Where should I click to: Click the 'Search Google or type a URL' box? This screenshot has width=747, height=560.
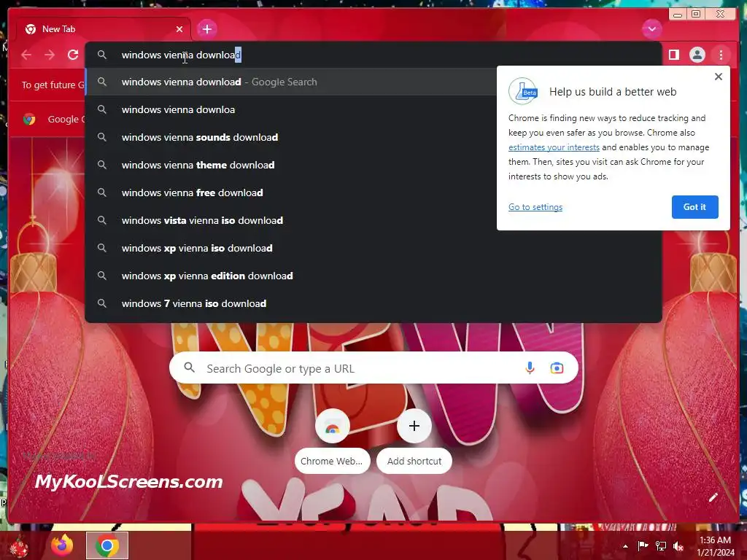[x=373, y=367]
